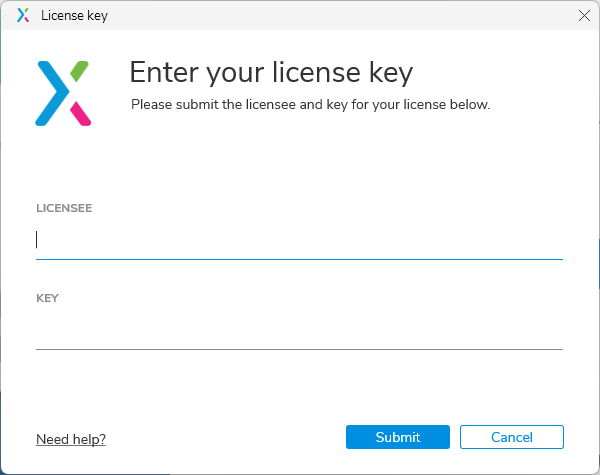This screenshot has width=600, height=475.
Task: Click the pink segment of the logo
Action: pos(81,113)
